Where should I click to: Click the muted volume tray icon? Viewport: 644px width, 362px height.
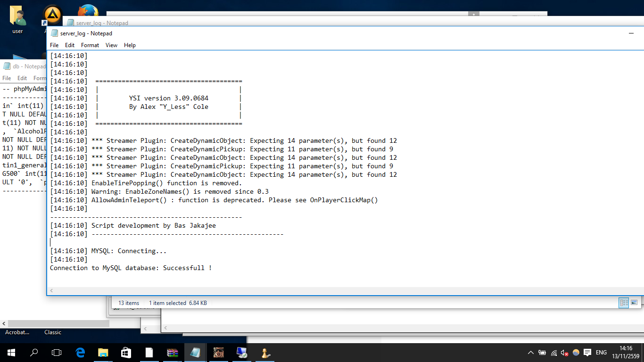[565, 352]
